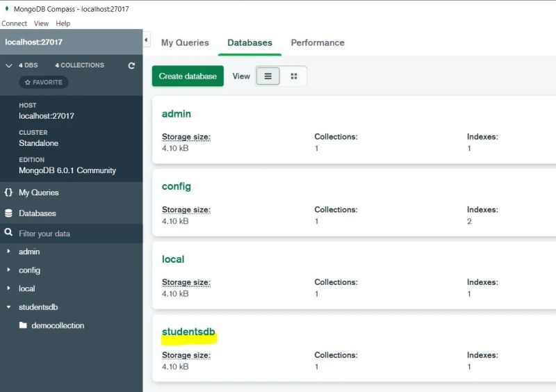The height and width of the screenshot is (392, 556).
Task: Open the config database card title
Action: (x=177, y=186)
